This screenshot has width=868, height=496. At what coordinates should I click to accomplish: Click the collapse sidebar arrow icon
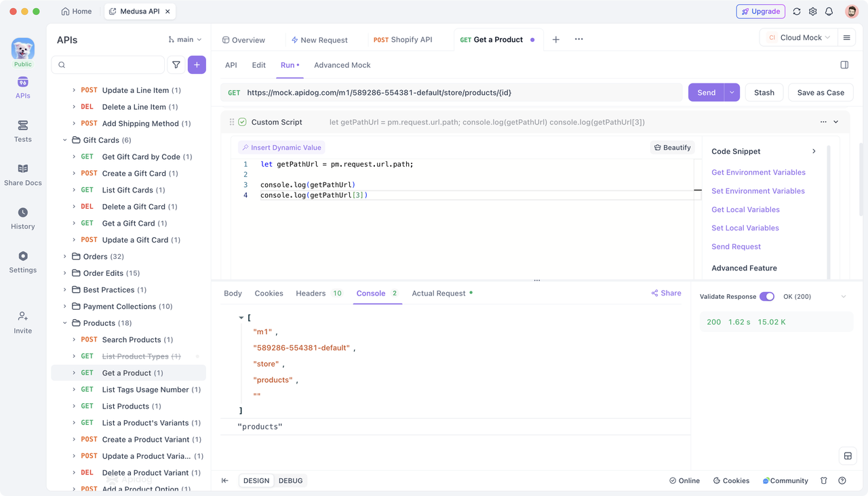click(x=225, y=480)
